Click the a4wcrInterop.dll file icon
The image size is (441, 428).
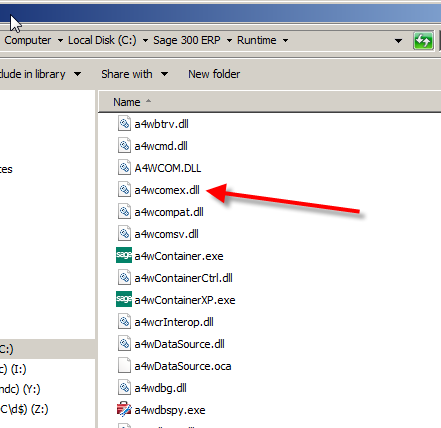(x=124, y=322)
